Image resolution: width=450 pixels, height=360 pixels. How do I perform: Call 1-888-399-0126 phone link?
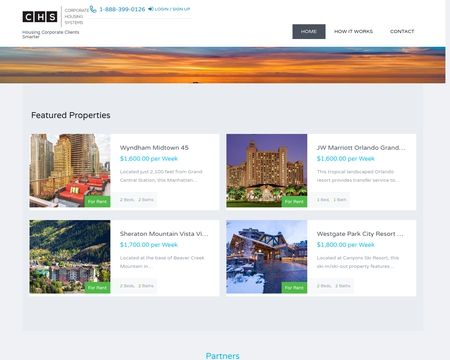122,9
